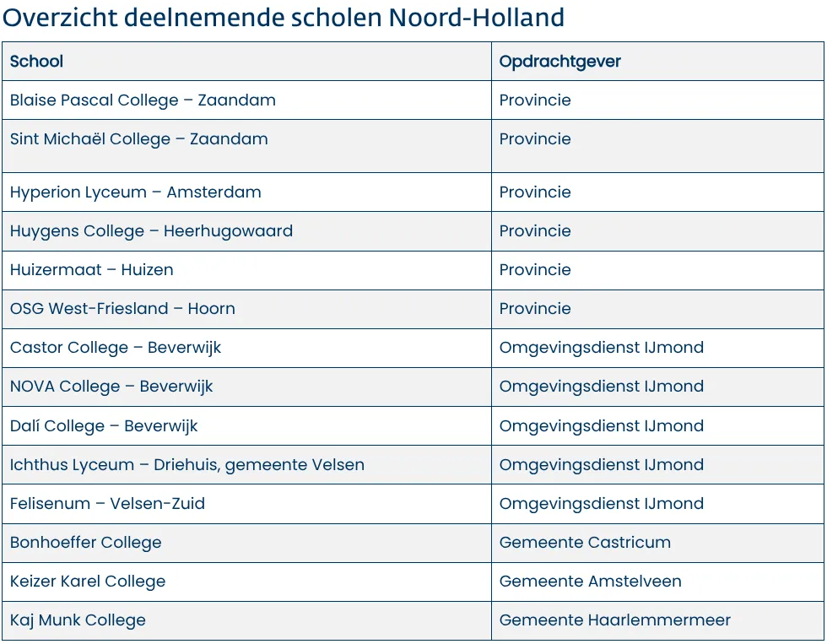The height and width of the screenshot is (644, 827).
Task: Select the Bonhoeffer College cell
Action: click(86, 543)
